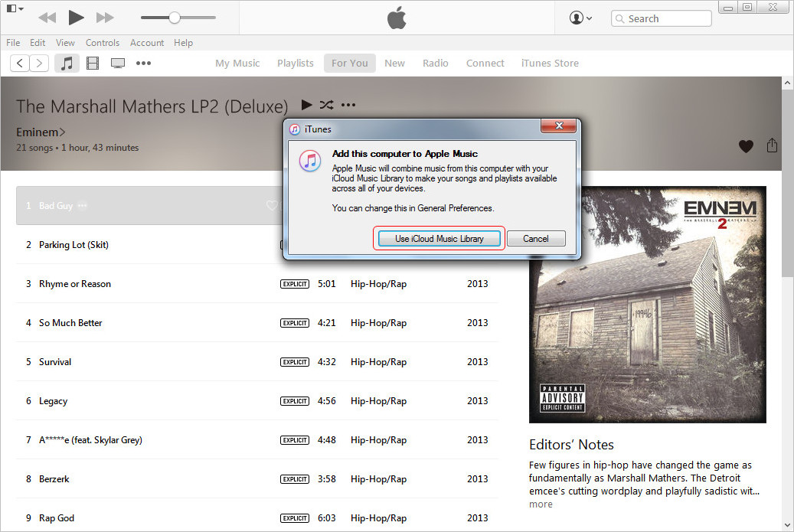Switch to My Music tab
794x532 pixels.
237,64
